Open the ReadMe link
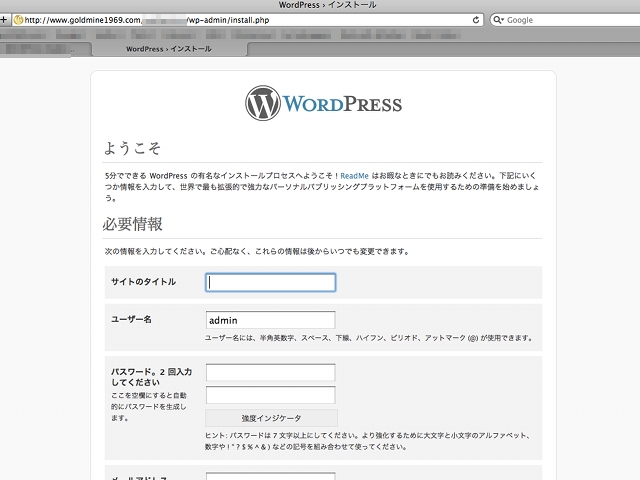 (x=354, y=176)
